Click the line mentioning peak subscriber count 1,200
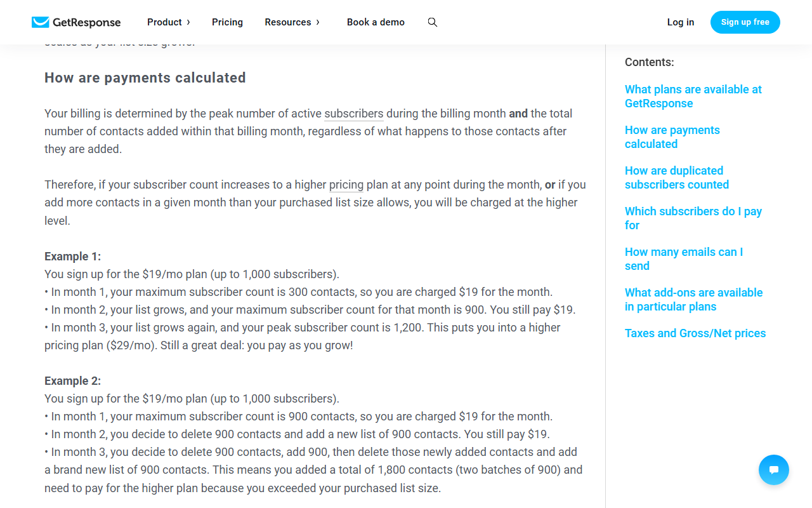Viewport: 812px width, 508px height. click(303, 337)
